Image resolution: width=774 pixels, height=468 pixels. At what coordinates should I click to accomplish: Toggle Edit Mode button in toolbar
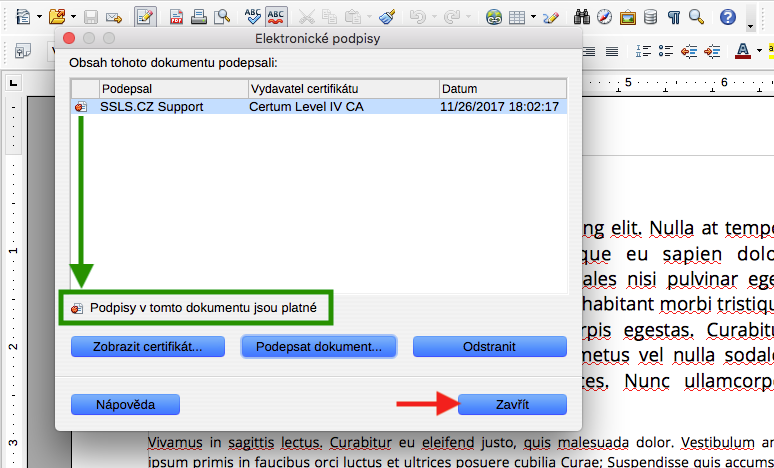pos(145,17)
